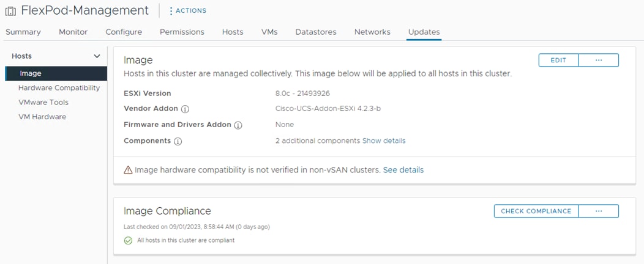644x264 pixels.
Task: Click the Components info icon
Action: pyautogui.click(x=178, y=141)
